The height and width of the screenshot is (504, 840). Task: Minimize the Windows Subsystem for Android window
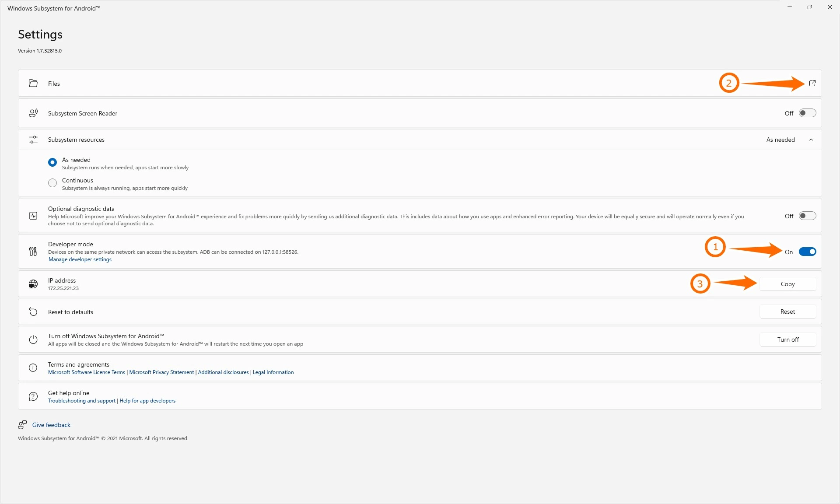[790, 7]
